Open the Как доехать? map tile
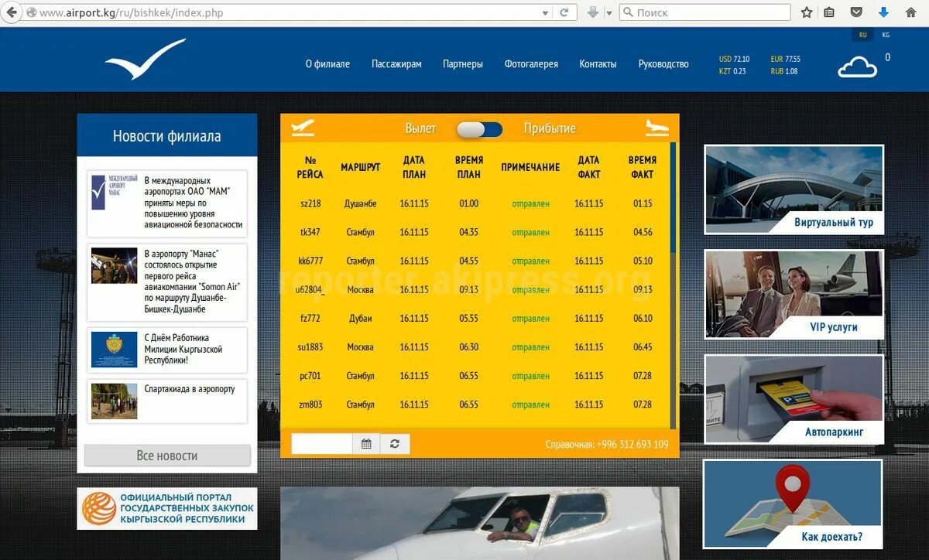 click(x=794, y=504)
